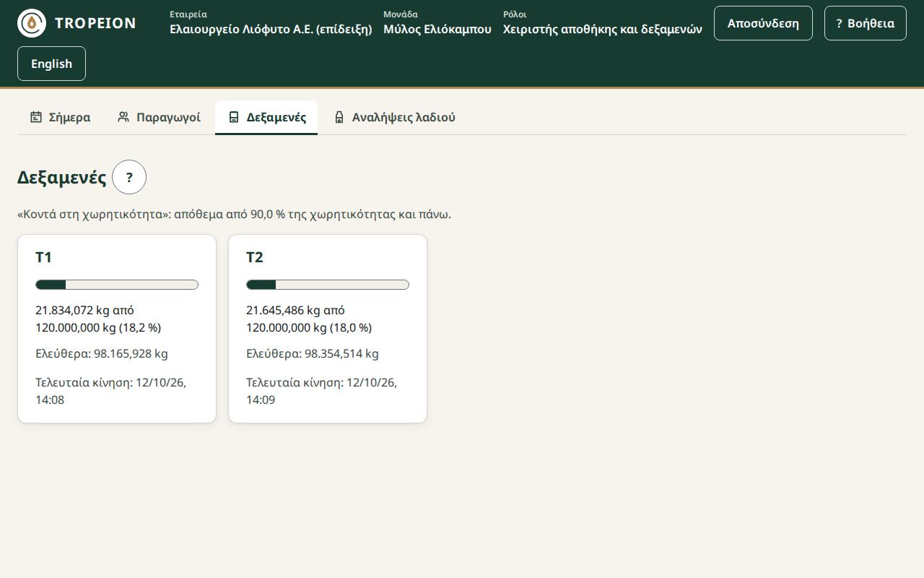Open the T1 tank card title
924x578 pixels.
tap(43, 257)
